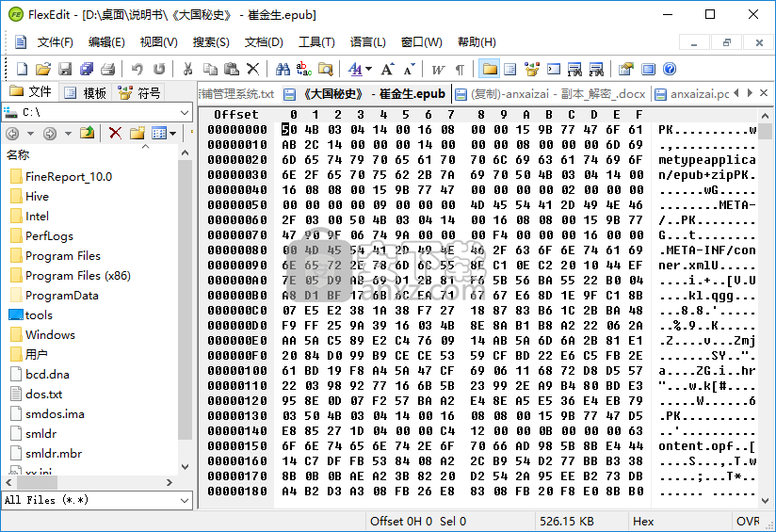Increase font size
The width and height of the screenshot is (776, 532).
[387, 69]
